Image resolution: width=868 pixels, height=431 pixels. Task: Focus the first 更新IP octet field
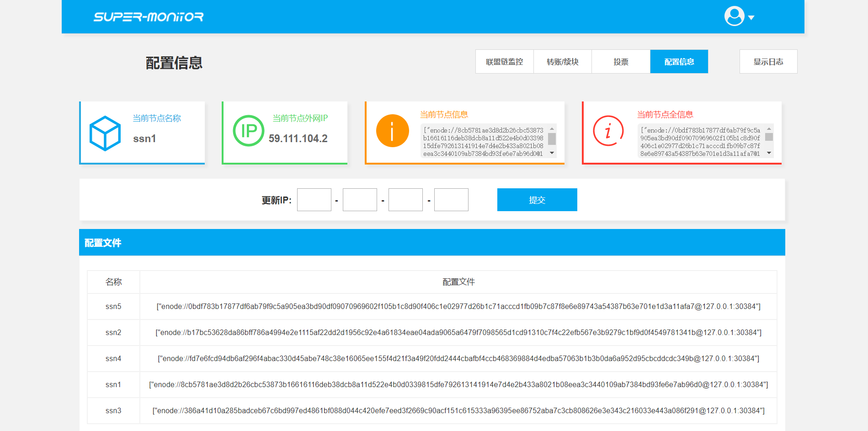(x=314, y=200)
